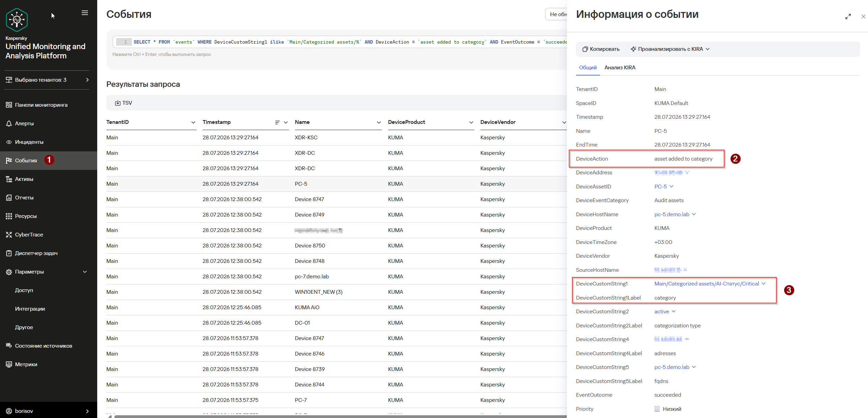This screenshot has height=418, width=868.
Task: Click the Kaspersky KUMA logo icon
Action: [x=16, y=20]
